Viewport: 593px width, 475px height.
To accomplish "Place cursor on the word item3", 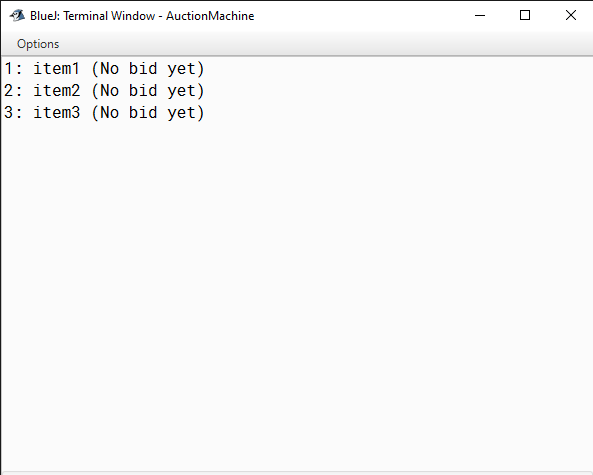I will click(x=57, y=113).
